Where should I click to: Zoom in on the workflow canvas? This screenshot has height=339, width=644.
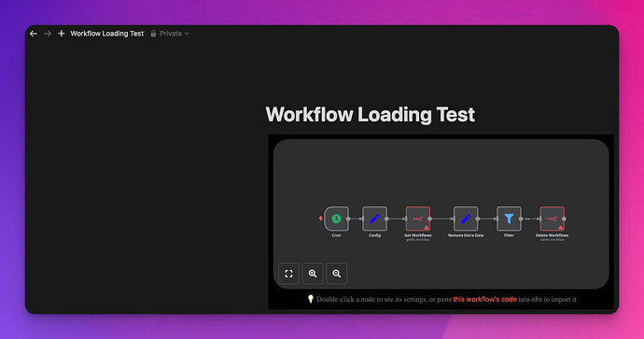click(313, 274)
